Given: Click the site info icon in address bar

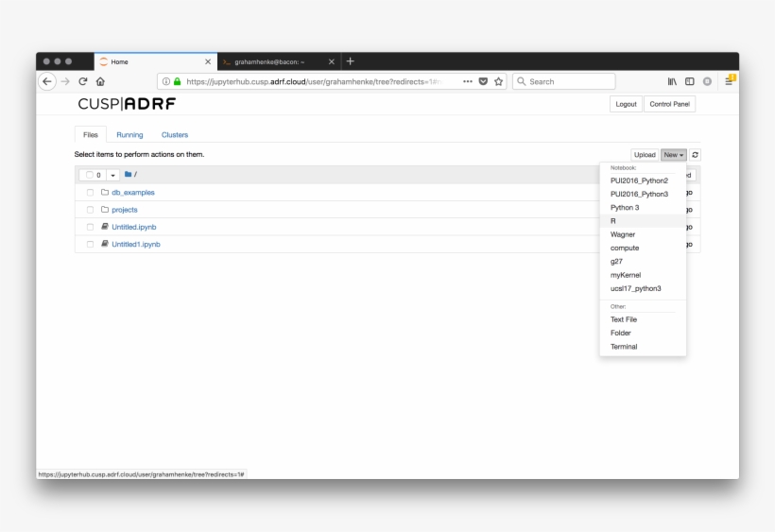Looking at the screenshot, I should (166, 81).
